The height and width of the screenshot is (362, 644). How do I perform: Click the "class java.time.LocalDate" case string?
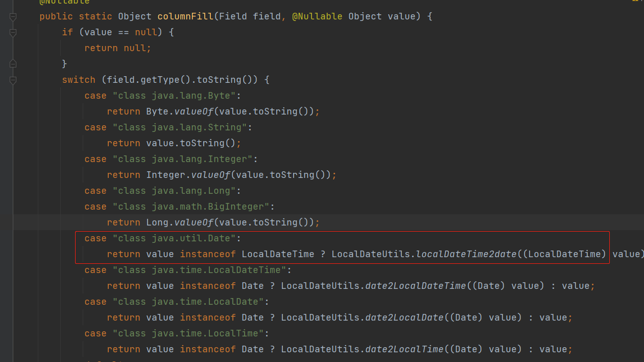click(x=188, y=302)
